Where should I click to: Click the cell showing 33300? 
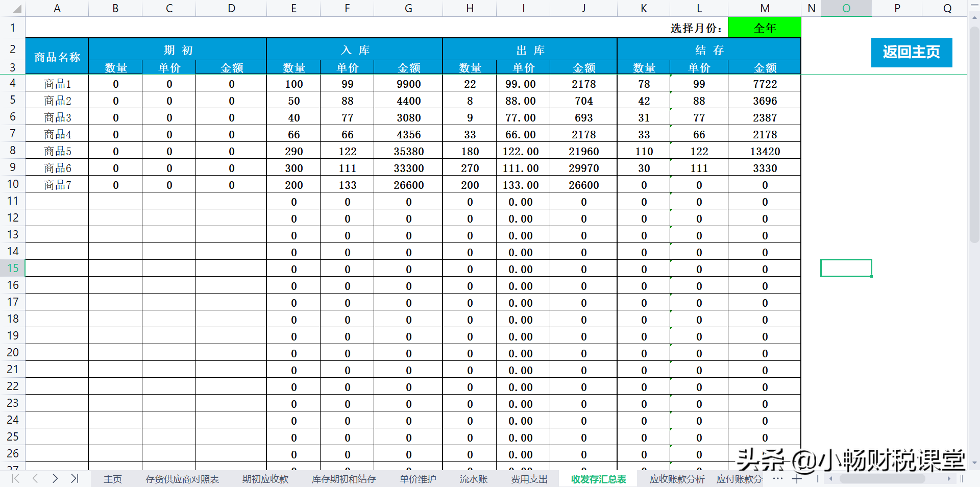coord(408,167)
